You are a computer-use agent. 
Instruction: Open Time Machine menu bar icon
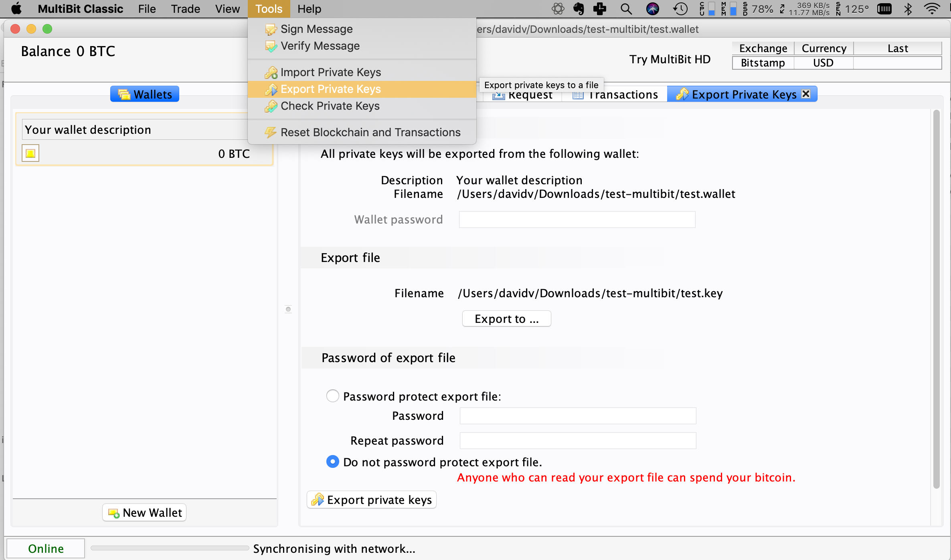tap(680, 9)
